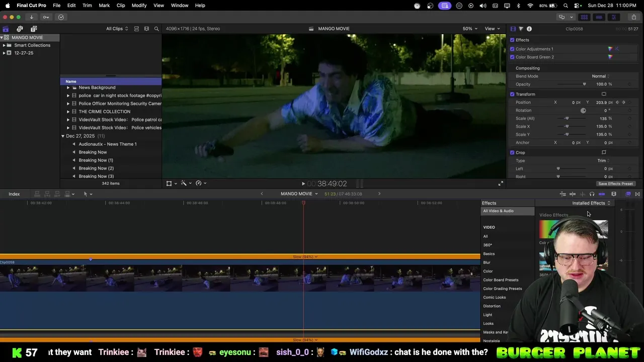
Task: Click the play button in the viewer
Action: tap(303, 184)
